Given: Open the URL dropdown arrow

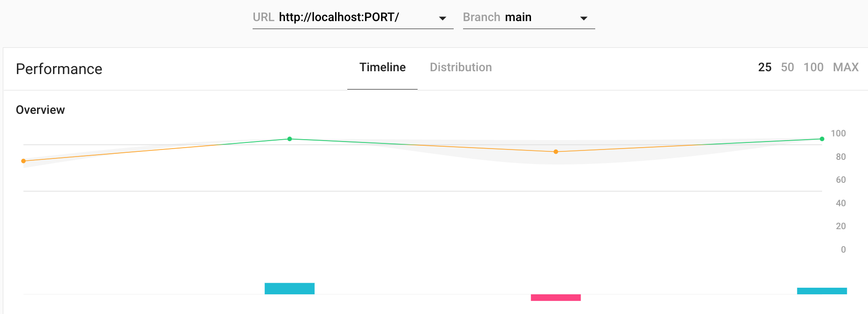Looking at the screenshot, I should tap(442, 18).
